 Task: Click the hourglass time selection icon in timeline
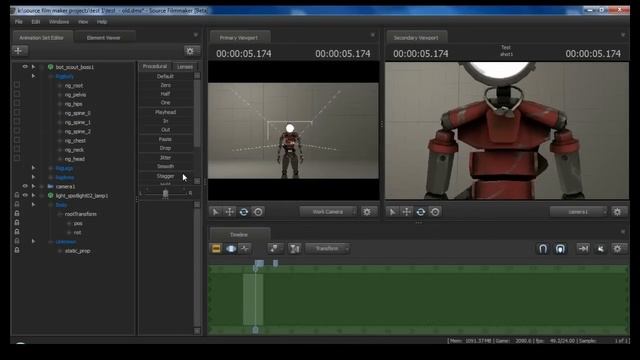point(294,249)
